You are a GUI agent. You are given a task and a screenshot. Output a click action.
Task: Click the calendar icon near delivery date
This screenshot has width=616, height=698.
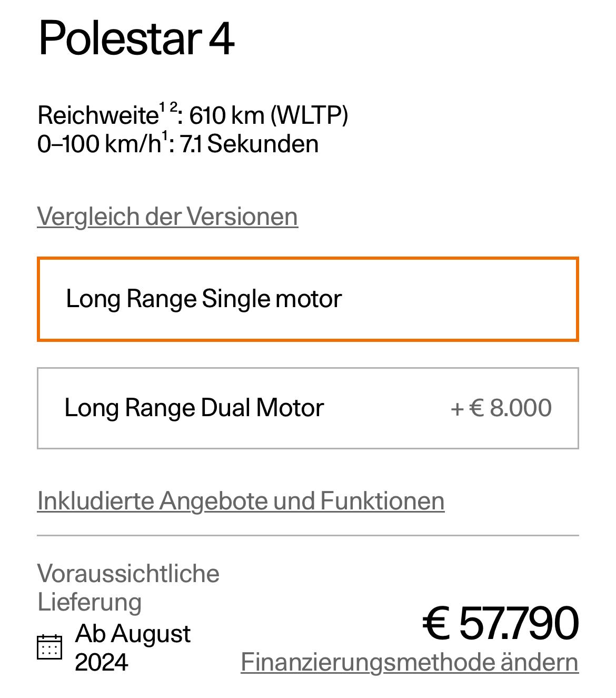(x=49, y=647)
